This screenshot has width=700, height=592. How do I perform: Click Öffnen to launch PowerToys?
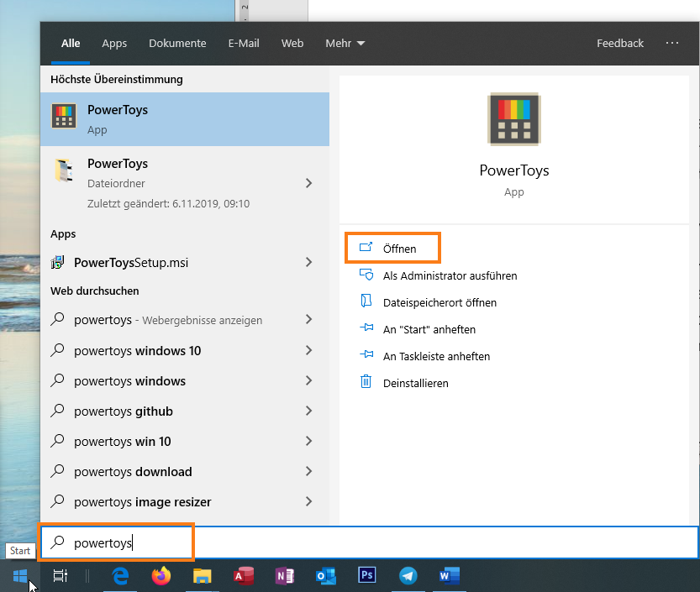(x=393, y=248)
